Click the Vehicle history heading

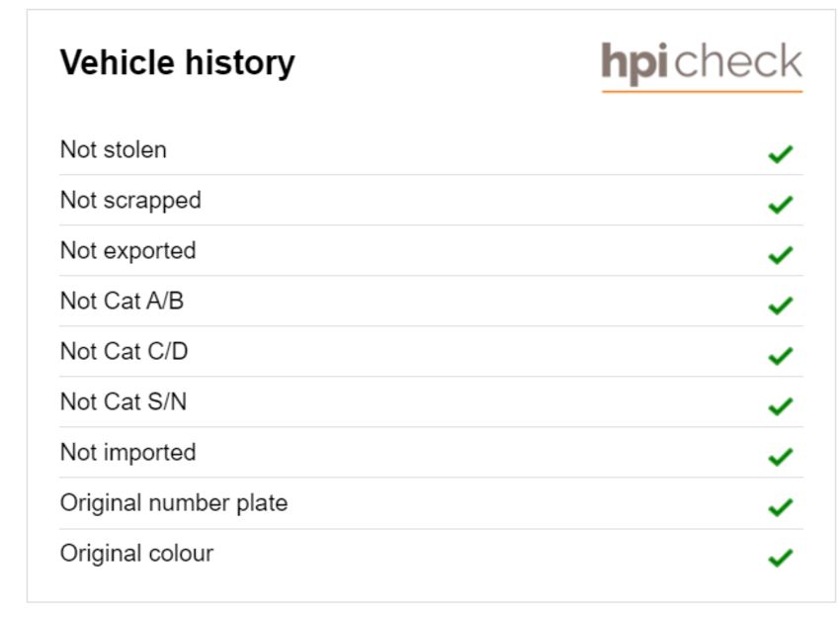[177, 63]
